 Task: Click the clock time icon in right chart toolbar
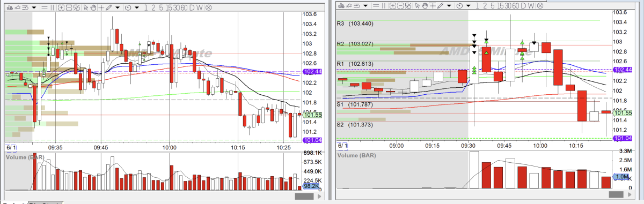pos(459,6)
